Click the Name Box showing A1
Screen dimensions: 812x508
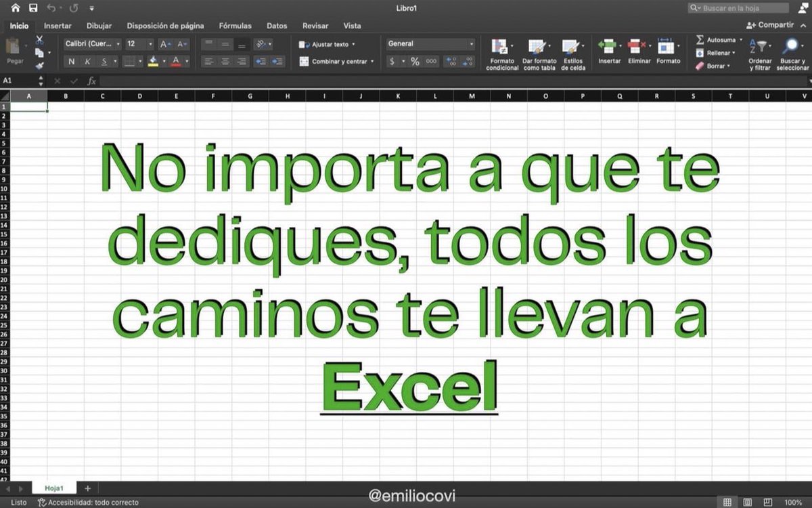[20, 80]
